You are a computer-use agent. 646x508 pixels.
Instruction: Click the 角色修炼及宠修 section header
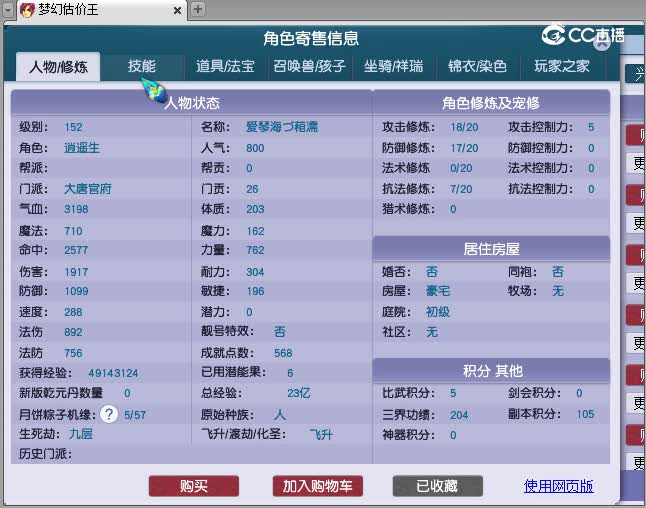(x=491, y=103)
